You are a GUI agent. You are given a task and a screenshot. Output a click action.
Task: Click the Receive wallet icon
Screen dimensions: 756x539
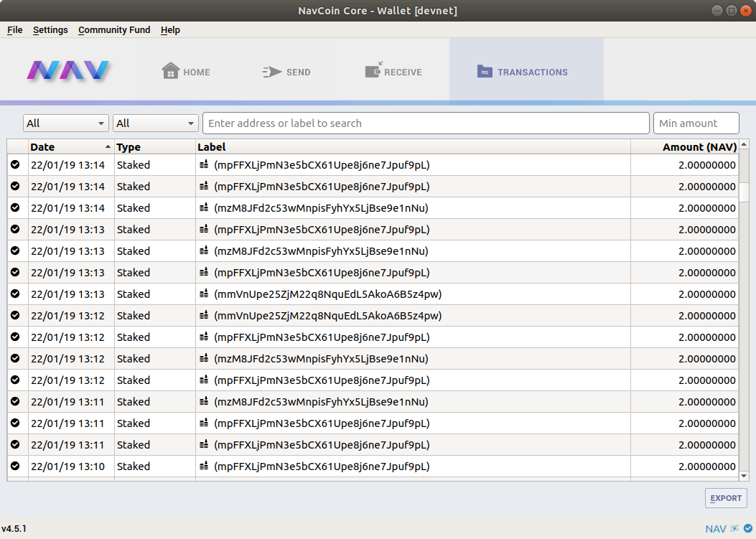coord(373,70)
